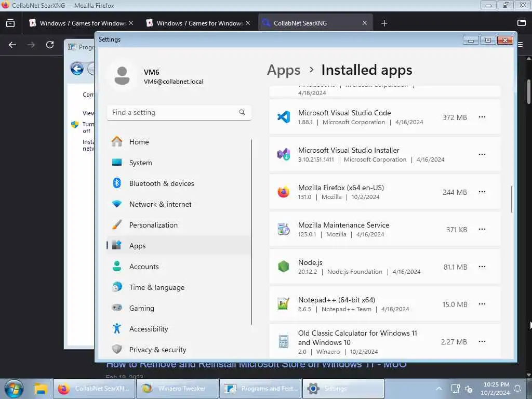The height and width of the screenshot is (399, 532).
Task: Click the volume tray icon
Action: point(469,389)
